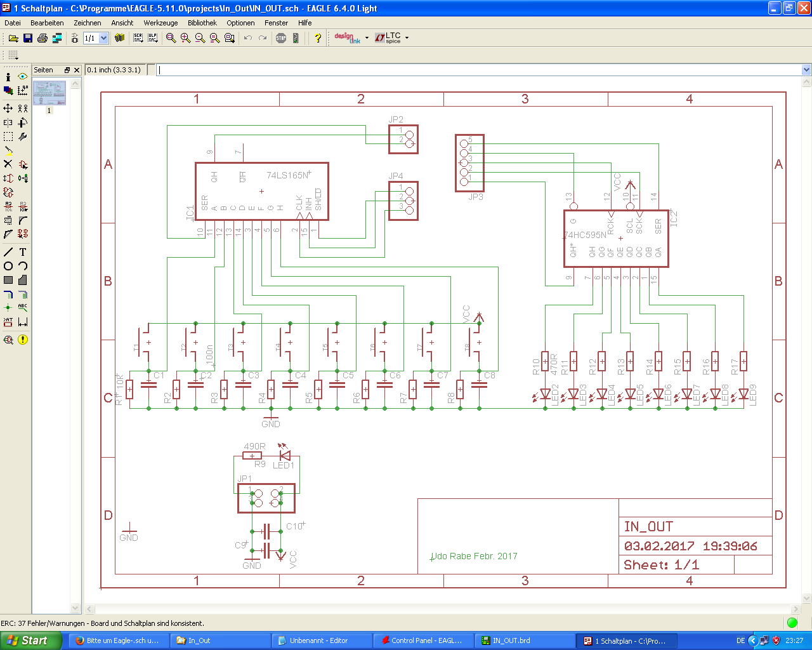812x650 pixels.
Task: Expand the LTC spice dropdown arrow
Action: coord(407,38)
